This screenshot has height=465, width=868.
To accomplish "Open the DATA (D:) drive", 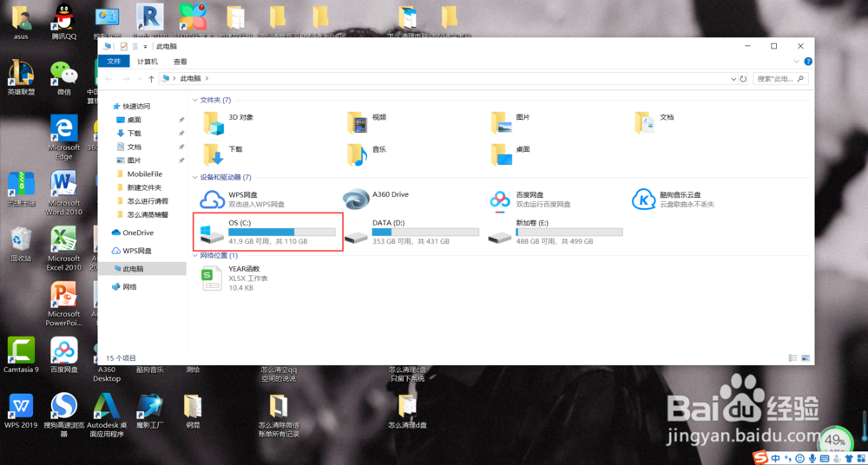I will pos(411,232).
